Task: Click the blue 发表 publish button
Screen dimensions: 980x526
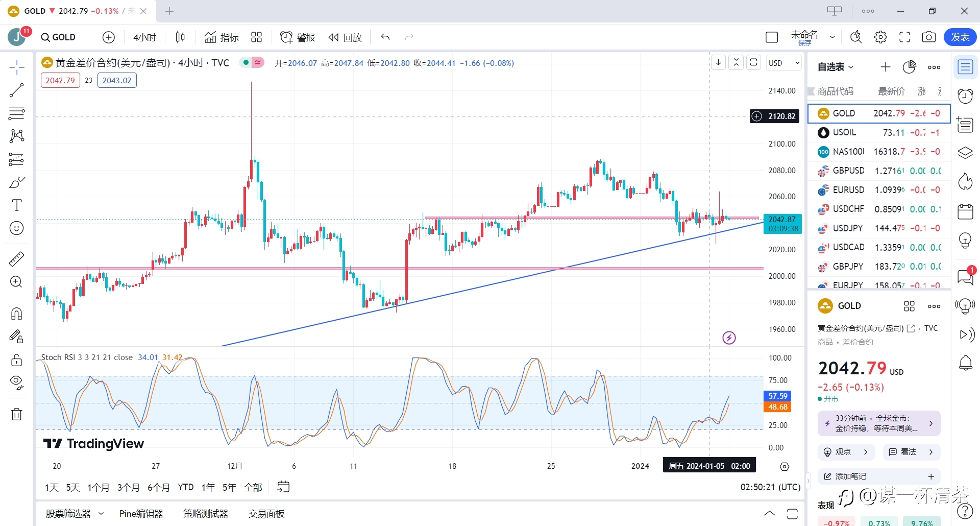Action: point(960,37)
